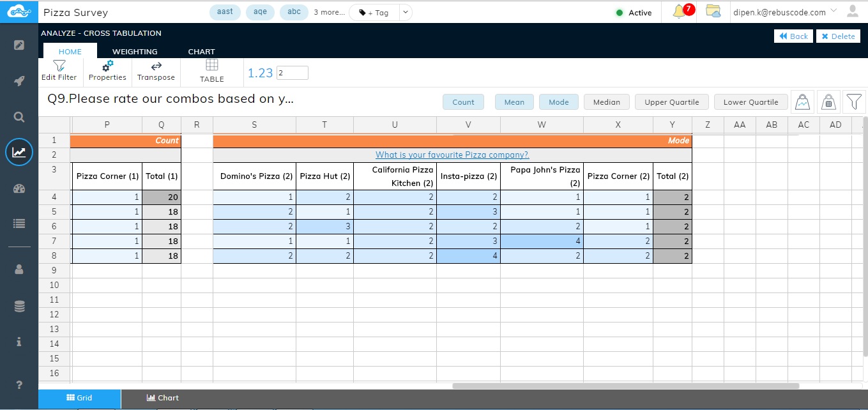Switch to the WEIGHTING tab
The image size is (868, 410).
coord(135,52)
